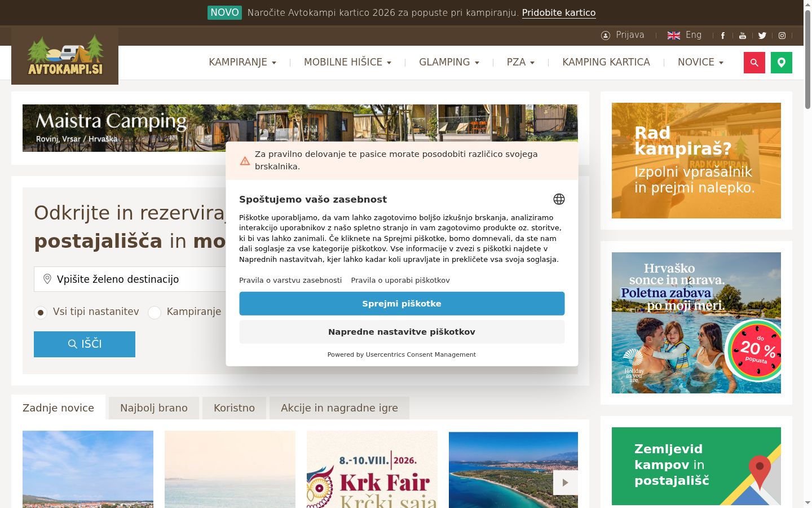Click the Maistra Camping banner

[300, 128]
